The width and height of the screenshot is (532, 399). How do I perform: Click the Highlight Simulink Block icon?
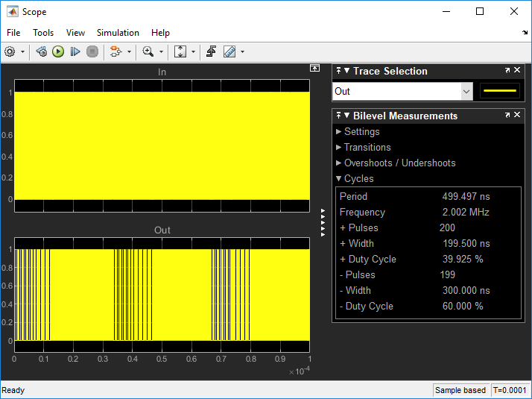[x=115, y=51]
